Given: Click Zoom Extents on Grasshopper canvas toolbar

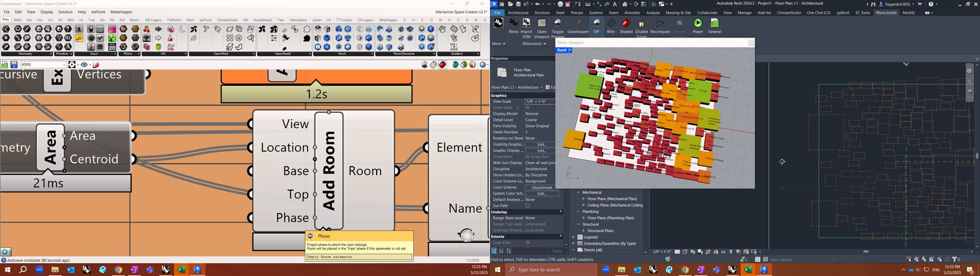Looking at the screenshot, I should (72, 64).
